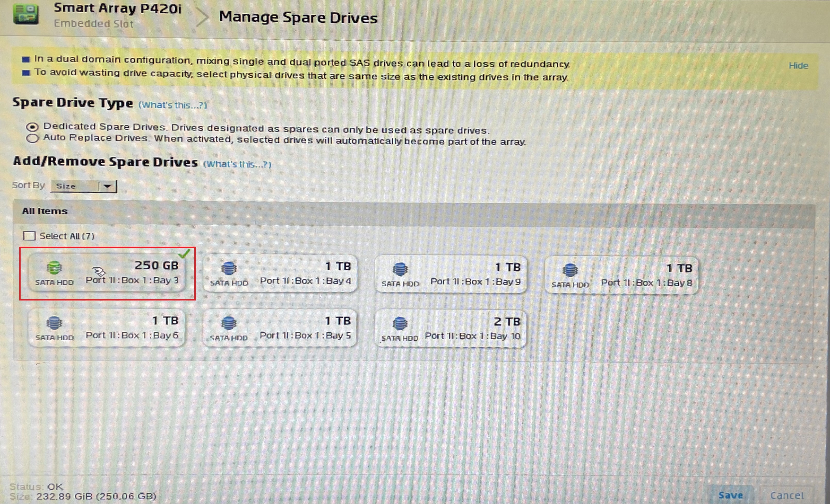Viewport: 830px width, 504px height.
Task: Click Smart Array P420i breadcrumb title
Action: 117,8
